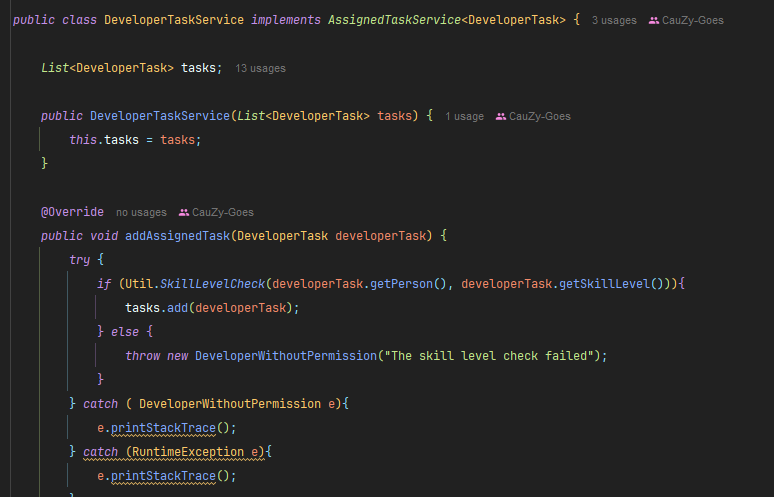774x497 pixels.
Task: Click printStackTrace under the DeveloperWithoutPermission catch
Action: tap(163, 428)
